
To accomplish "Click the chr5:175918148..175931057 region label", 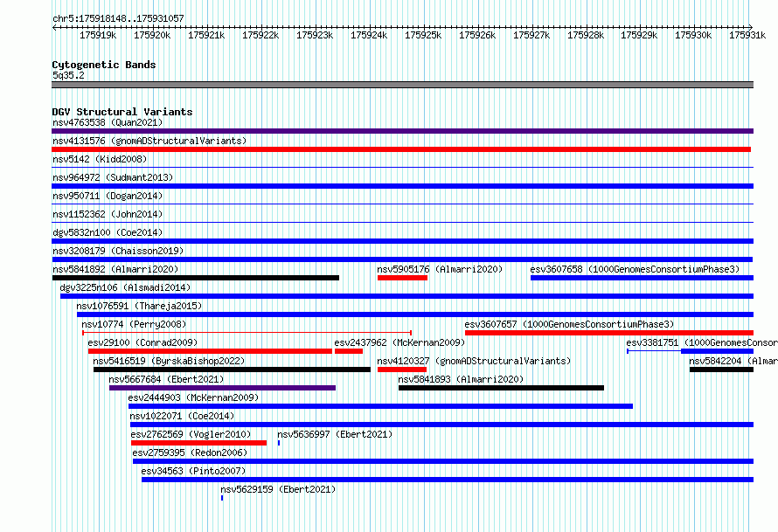I will coord(118,18).
